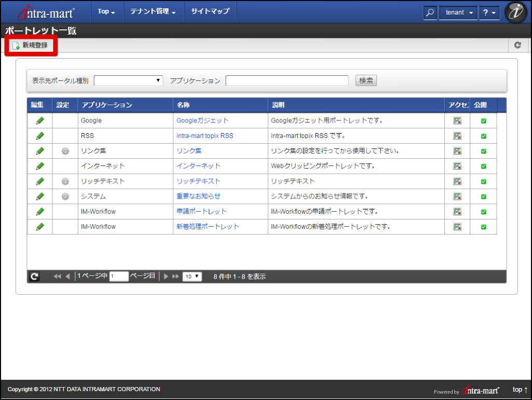Click the 新規登録 button
Viewport: 532px width, 400px height.
pos(30,45)
